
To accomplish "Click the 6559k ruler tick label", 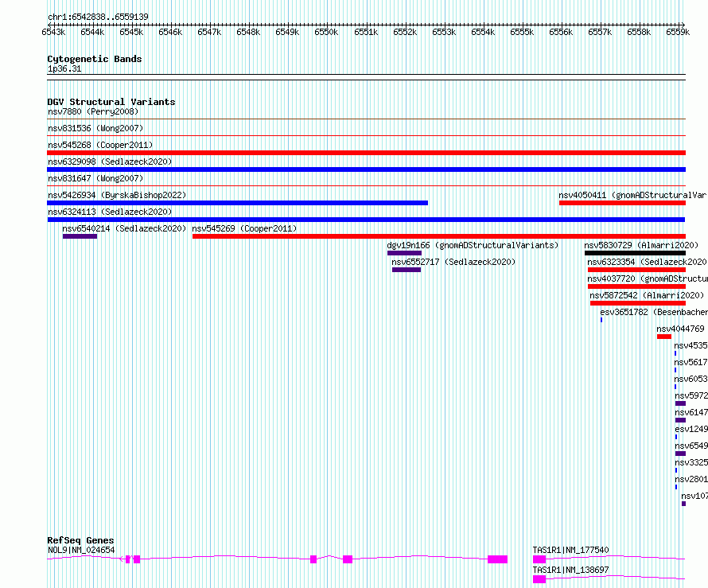I will (x=678, y=32).
